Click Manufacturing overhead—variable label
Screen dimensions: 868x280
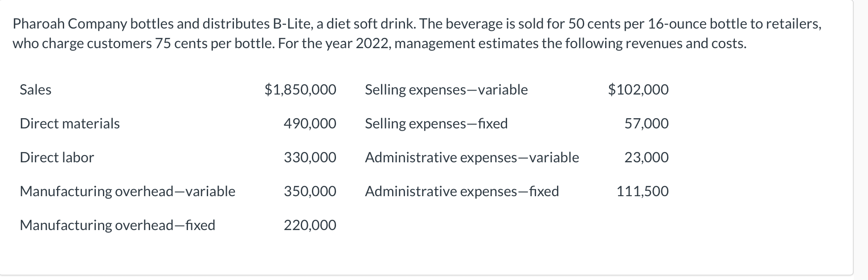(127, 191)
